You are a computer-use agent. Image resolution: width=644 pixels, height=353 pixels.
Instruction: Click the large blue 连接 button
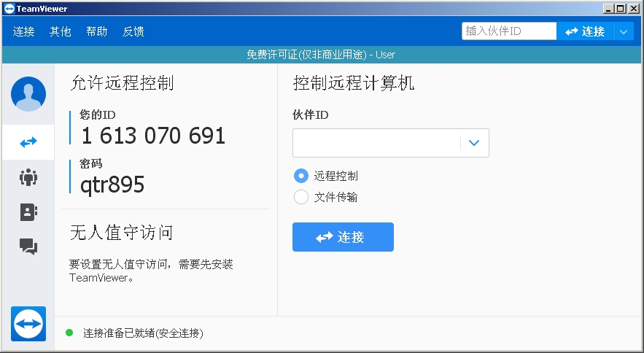click(x=343, y=237)
